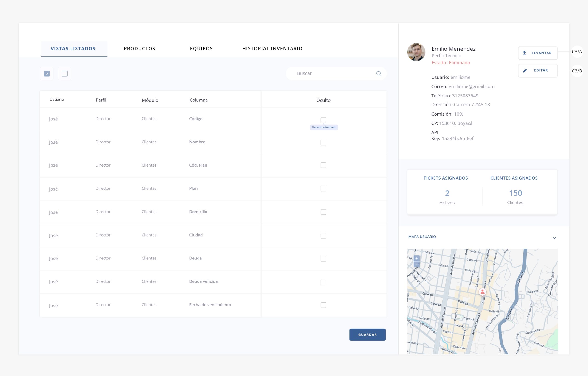This screenshot has height=376, width=588.
Task: Switch to the Productos tab
Action: (139, 49)
